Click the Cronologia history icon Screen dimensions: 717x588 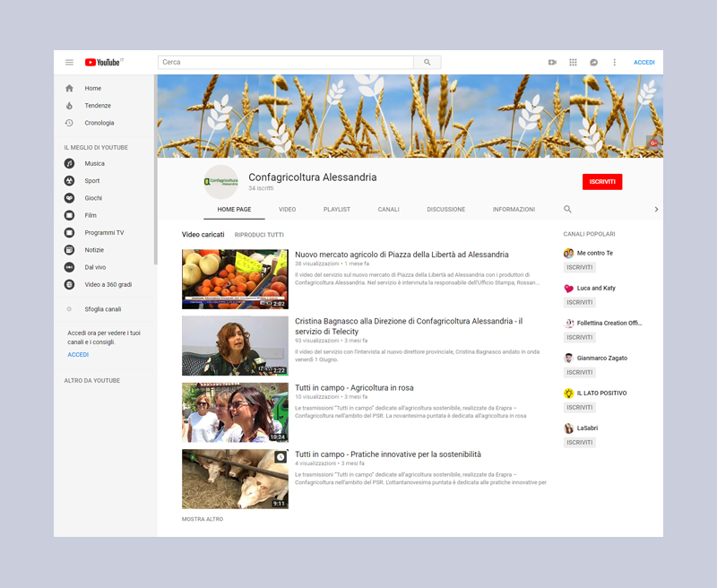pyautogui.click(x=69, y=123)
